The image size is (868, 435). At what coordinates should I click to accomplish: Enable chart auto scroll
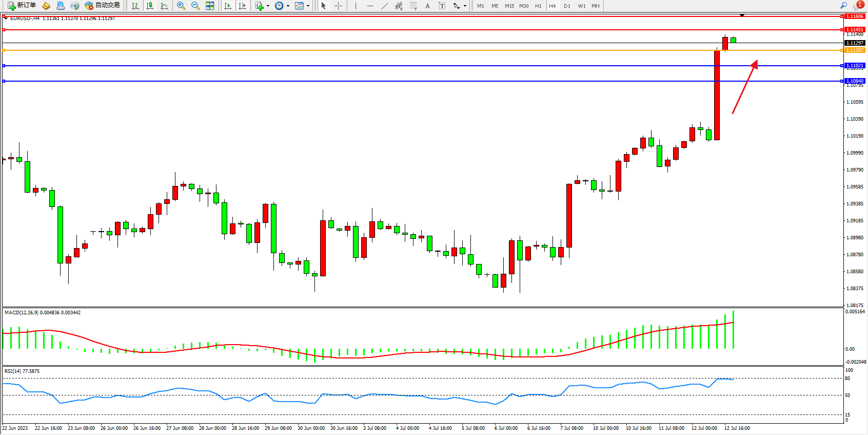228,6
